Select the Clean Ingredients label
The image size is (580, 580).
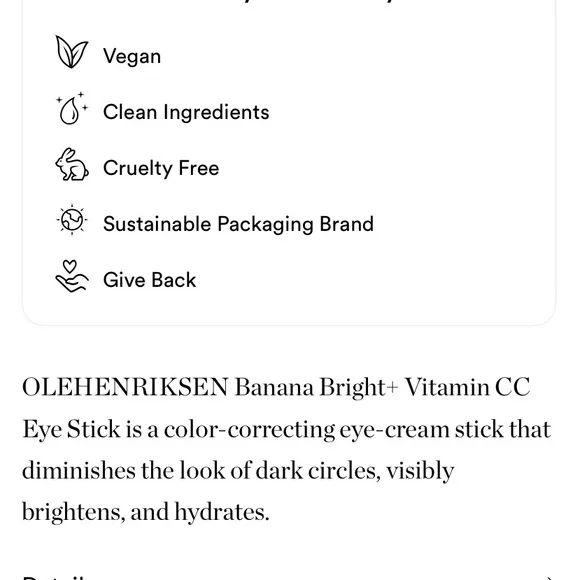tap(186, 112)
